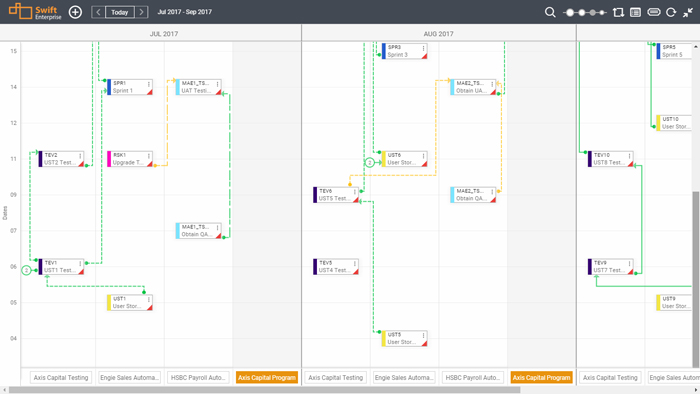This screenshot has width=700, height=394.
Task: Open the RSK1 Upgrade card three-dot menu
Action: (149, 156)
